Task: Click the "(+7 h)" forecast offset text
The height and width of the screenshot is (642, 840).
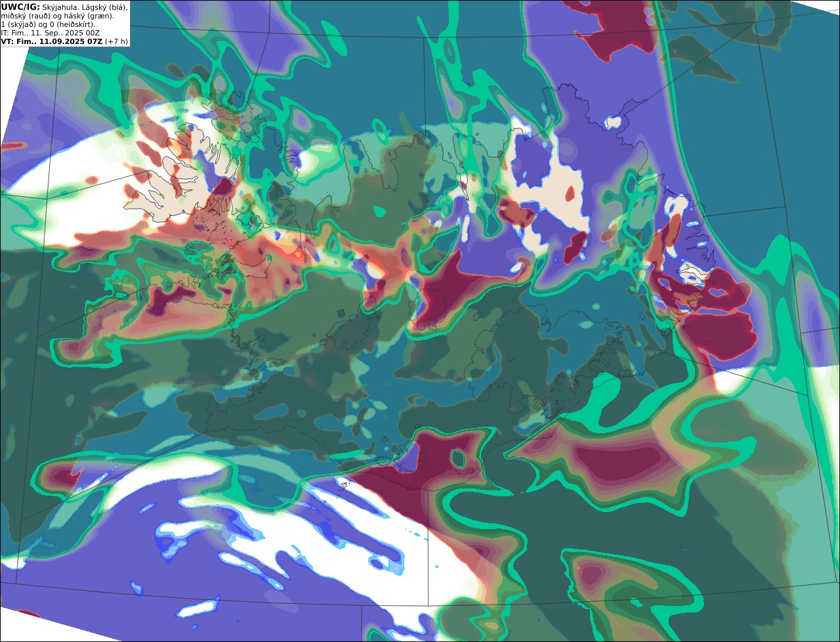Action: (116, 41)
